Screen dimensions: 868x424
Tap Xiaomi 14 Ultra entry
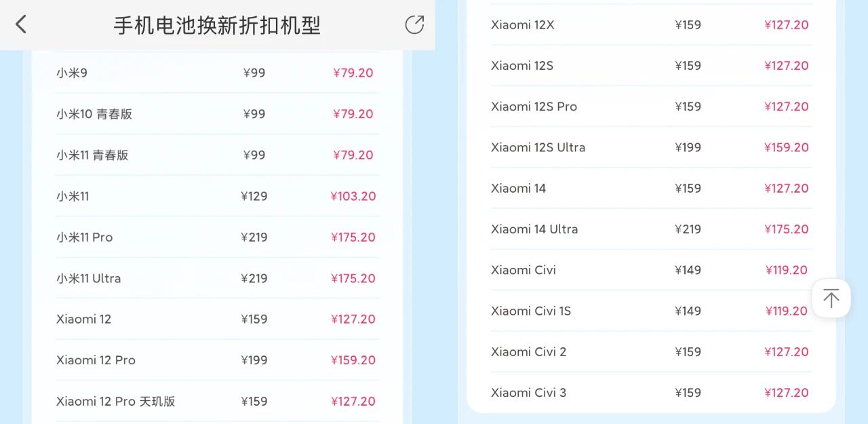pyautogui.click(x=534, y=229)
